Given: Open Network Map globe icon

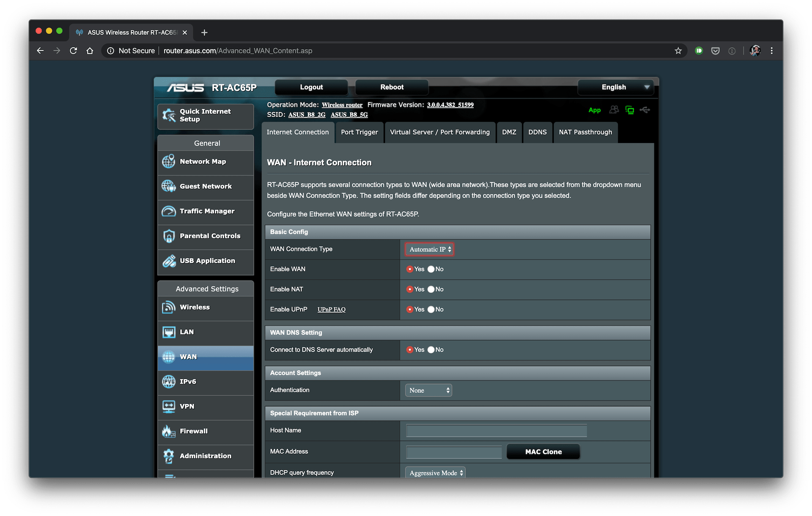Looking at the screenshot, I should coord(169,161).
